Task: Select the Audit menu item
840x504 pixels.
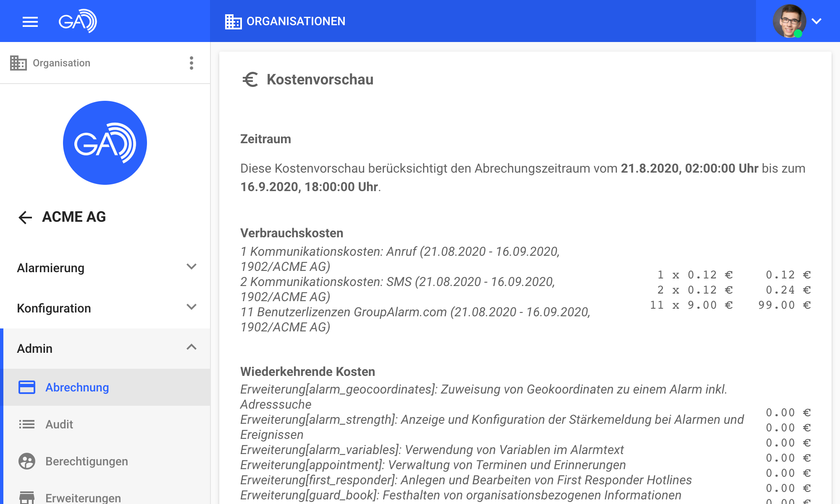Action: pos(59,424)
